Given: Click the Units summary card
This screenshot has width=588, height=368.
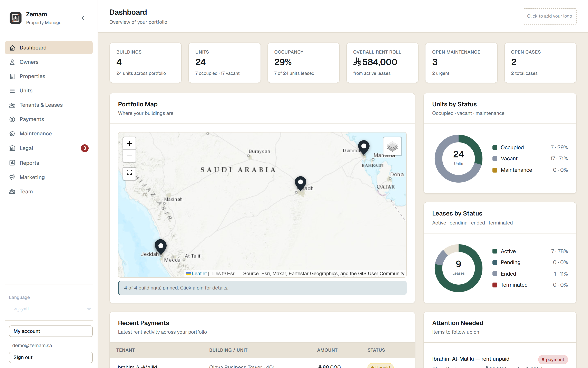Looking at the screenshot, I should [225, 63].
